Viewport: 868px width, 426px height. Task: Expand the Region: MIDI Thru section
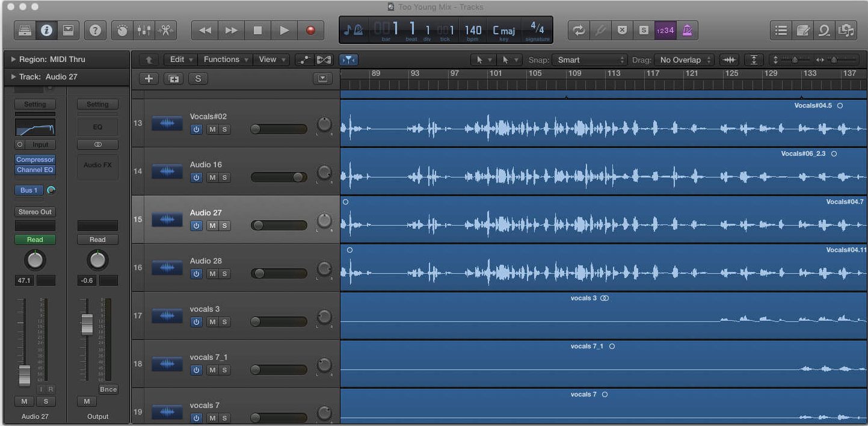point(13,60)
